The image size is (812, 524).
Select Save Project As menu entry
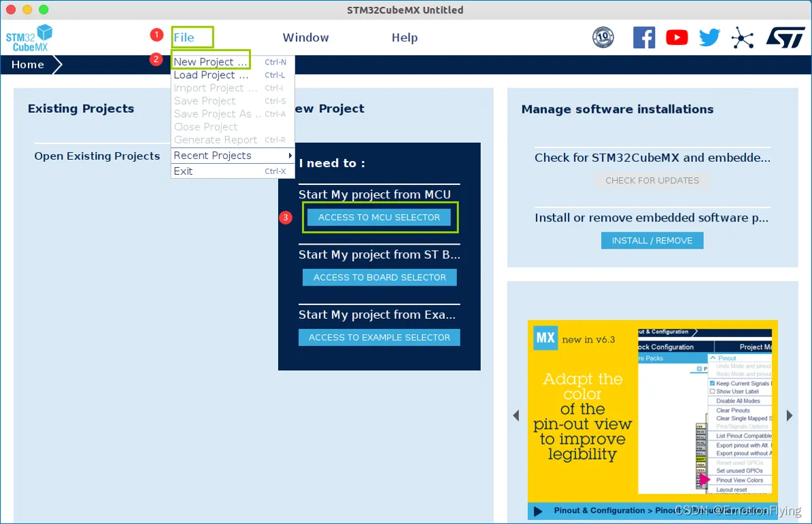233,113
